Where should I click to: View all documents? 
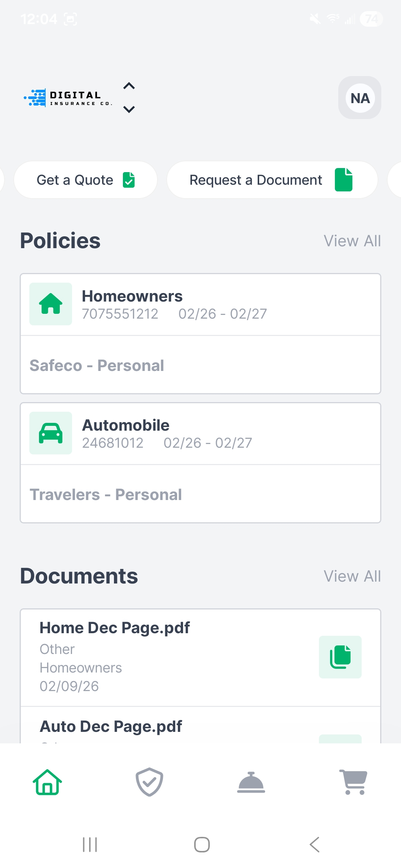coord(352,576)
